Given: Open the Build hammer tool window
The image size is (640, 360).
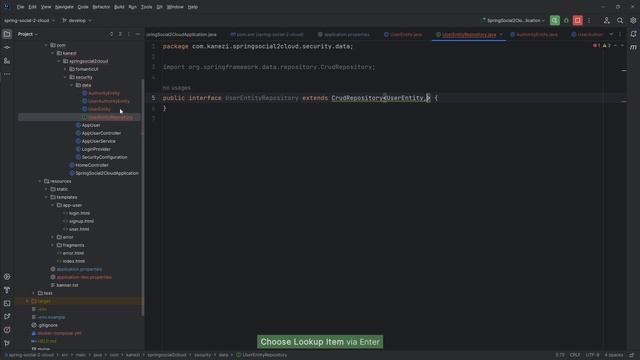Looking at the screenshot, I should click(x=7, y=290).
